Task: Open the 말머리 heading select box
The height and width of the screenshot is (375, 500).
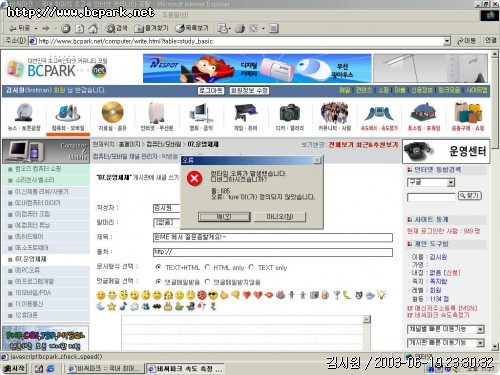Action: coord(167,222)
